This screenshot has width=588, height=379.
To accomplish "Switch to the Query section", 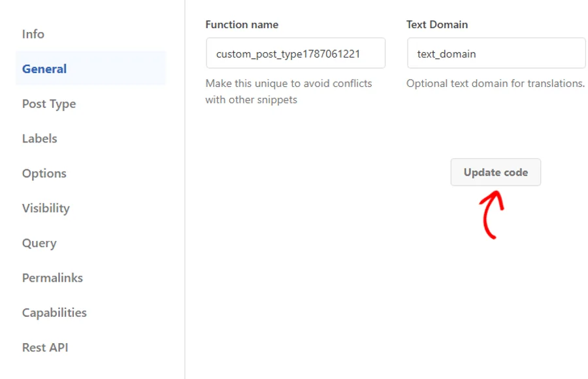I will [x=39, y=243].
